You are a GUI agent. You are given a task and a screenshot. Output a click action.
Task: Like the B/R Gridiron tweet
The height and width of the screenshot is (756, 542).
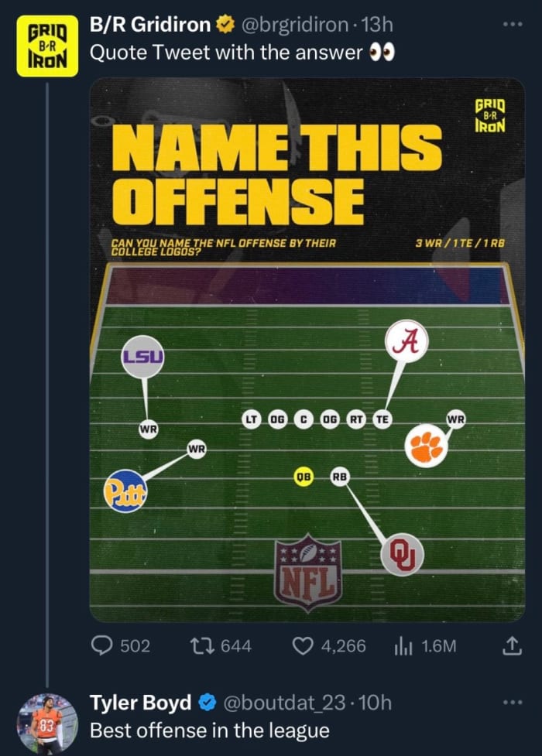click(306, 646)
